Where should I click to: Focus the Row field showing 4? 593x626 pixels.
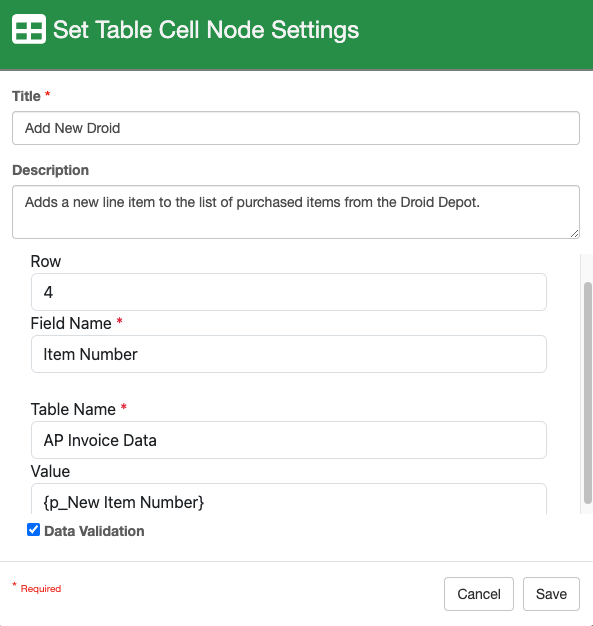point(289,292)
